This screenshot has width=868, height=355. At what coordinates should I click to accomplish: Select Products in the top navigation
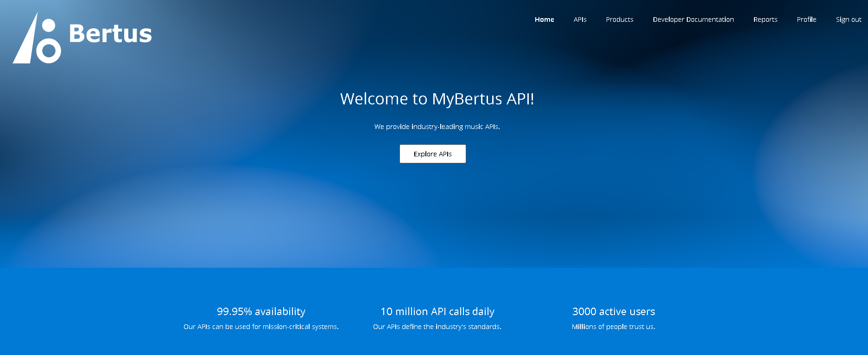coord(619,19)
